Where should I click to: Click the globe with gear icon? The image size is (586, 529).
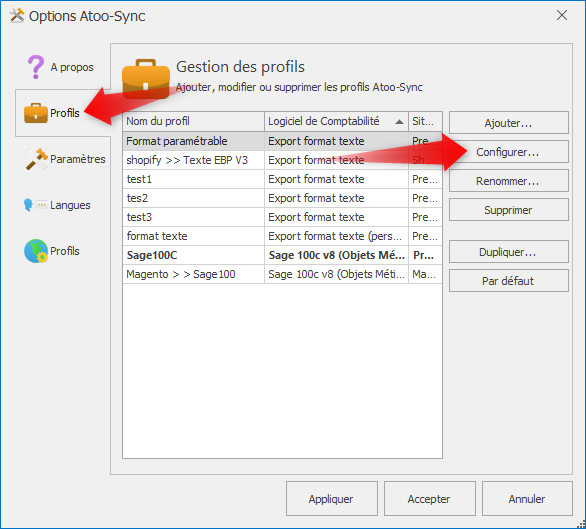click(x=36, y=251)
